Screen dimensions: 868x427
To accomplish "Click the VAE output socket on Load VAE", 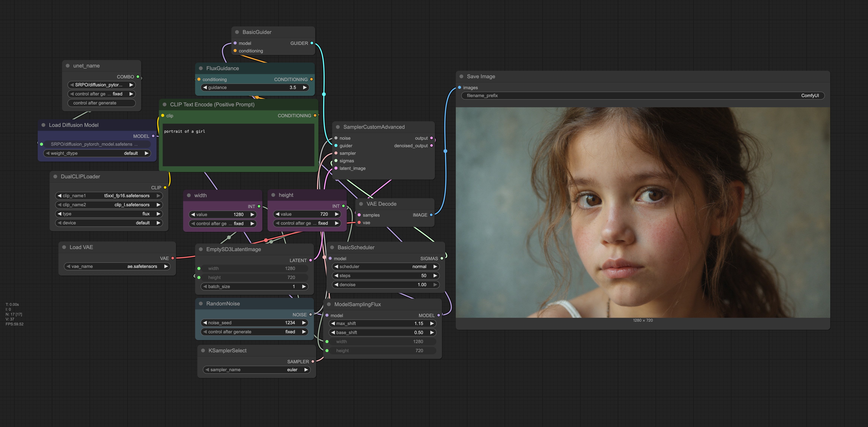I will [172, 258].
